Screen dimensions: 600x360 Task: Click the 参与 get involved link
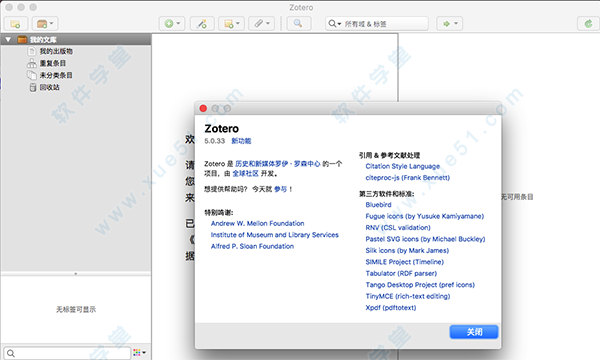280,189
